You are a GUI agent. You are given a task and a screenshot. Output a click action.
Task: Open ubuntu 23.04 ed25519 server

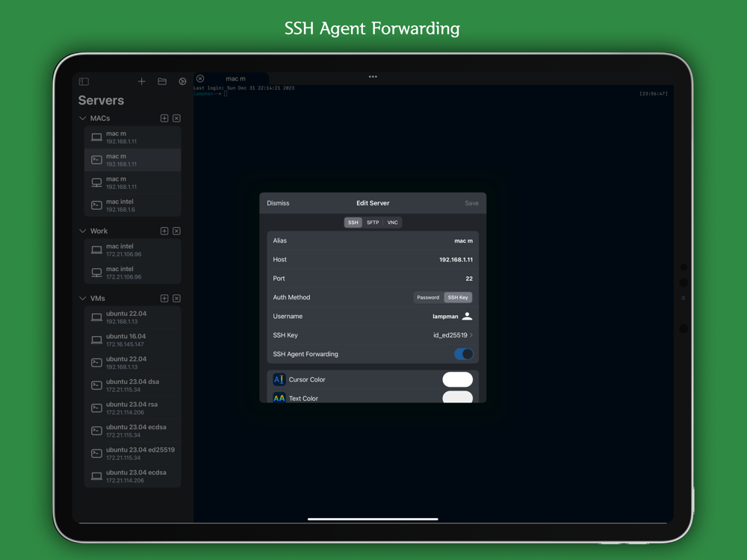pyautogui.click(x=132, y=453)
